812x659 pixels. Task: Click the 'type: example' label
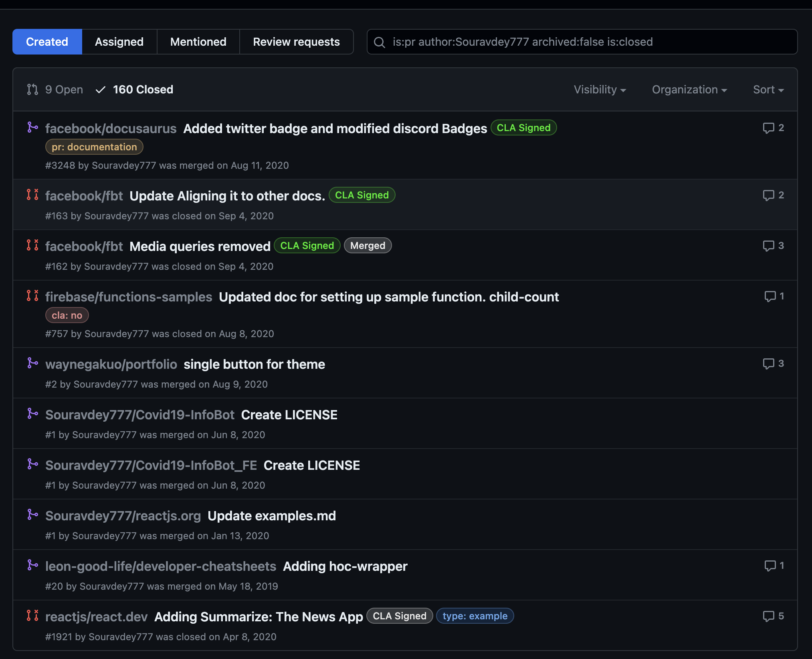475,616
